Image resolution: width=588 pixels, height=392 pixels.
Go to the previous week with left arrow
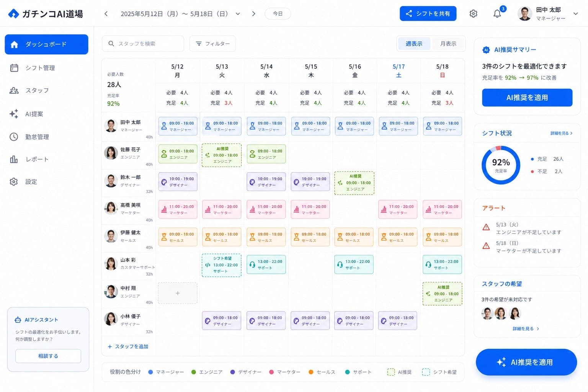(x=106, y=14)
